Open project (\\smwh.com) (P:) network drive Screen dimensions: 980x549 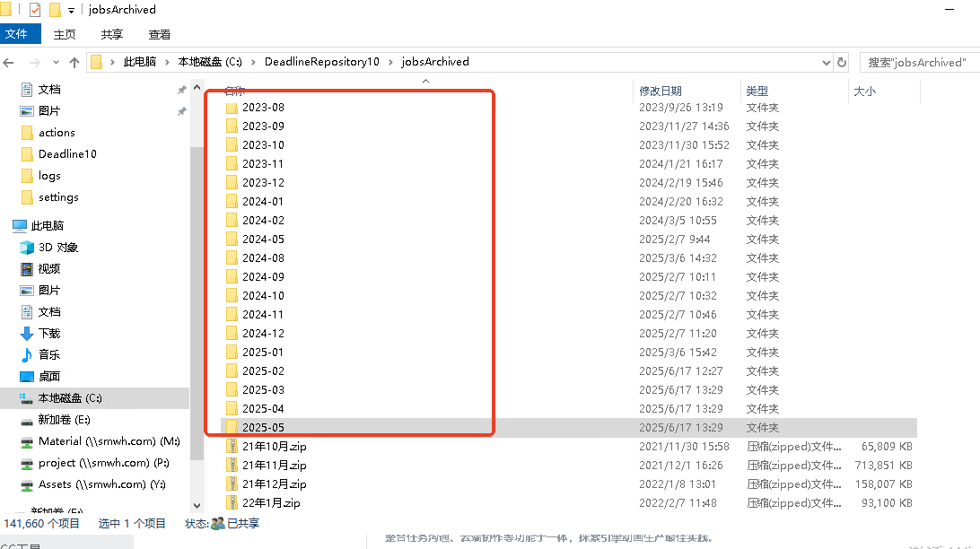tap(103, 463)
